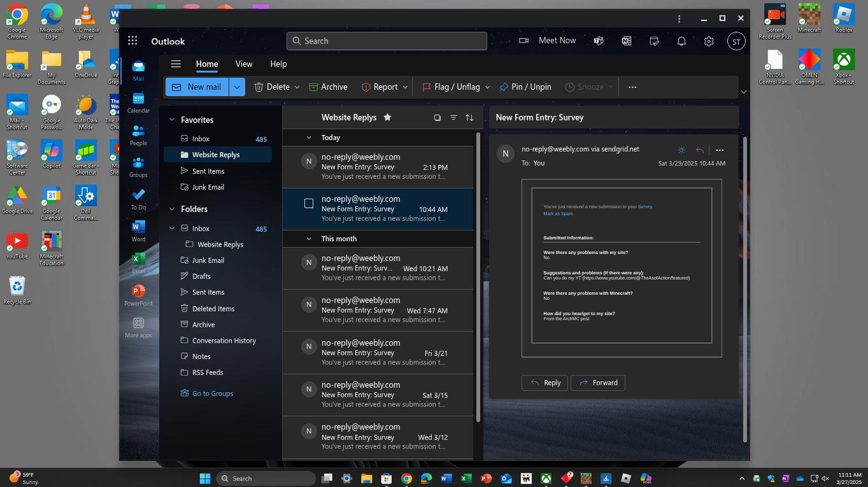The image size is (868, 487).
Task: Open more actions ellipsis in message header
Action: [720, 150]
